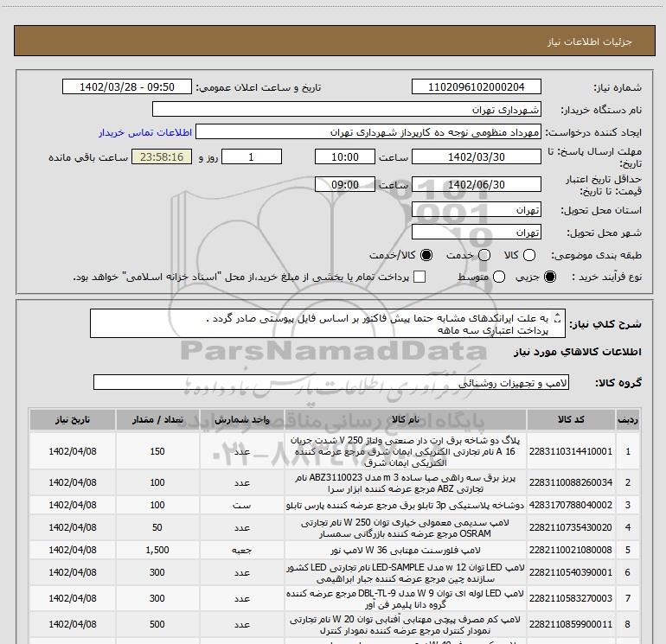Click the شرح کلی نیاز description text box
666x644 pixels.
[x=328, y=323]
